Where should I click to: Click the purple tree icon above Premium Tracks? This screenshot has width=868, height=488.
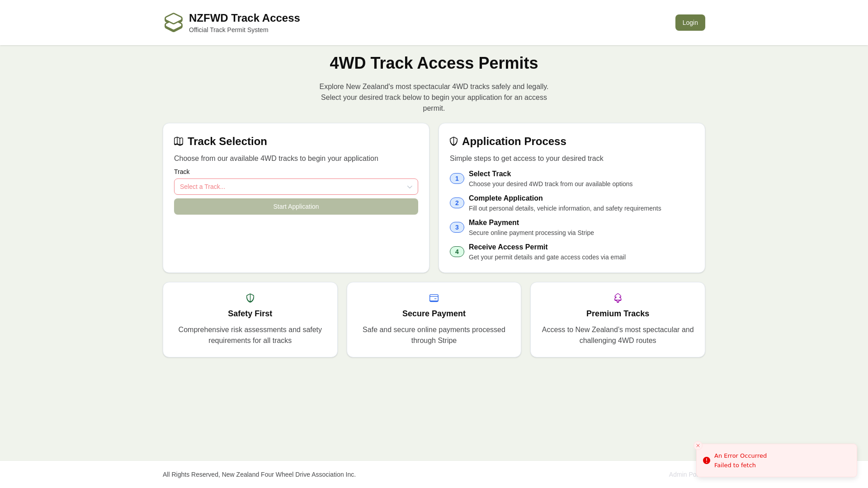coord(618,298)
